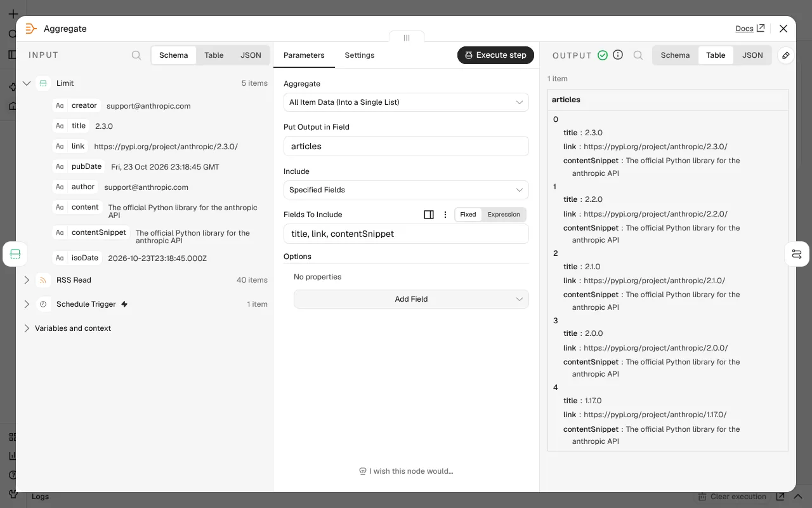This screenshot has width=812, height=508.
Task: Select the isoDate field in input schema
Action: pyautogui.click(x=77, y=258)
